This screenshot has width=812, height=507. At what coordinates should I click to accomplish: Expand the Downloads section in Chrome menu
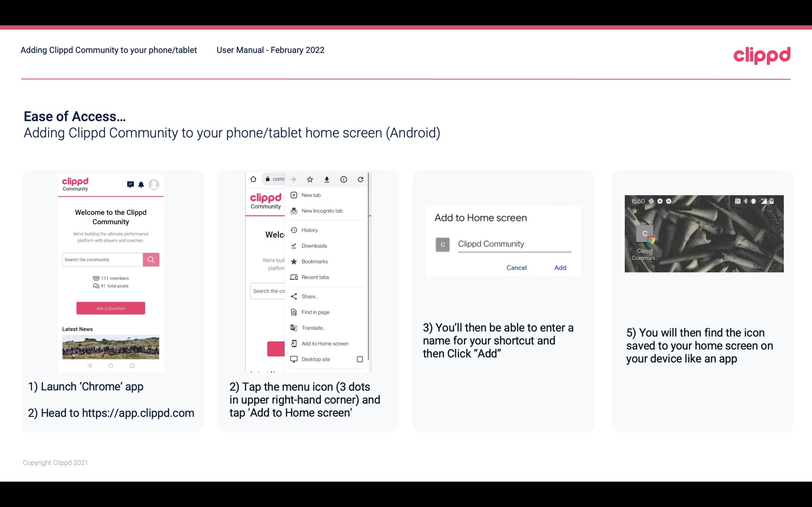point(314,245)
